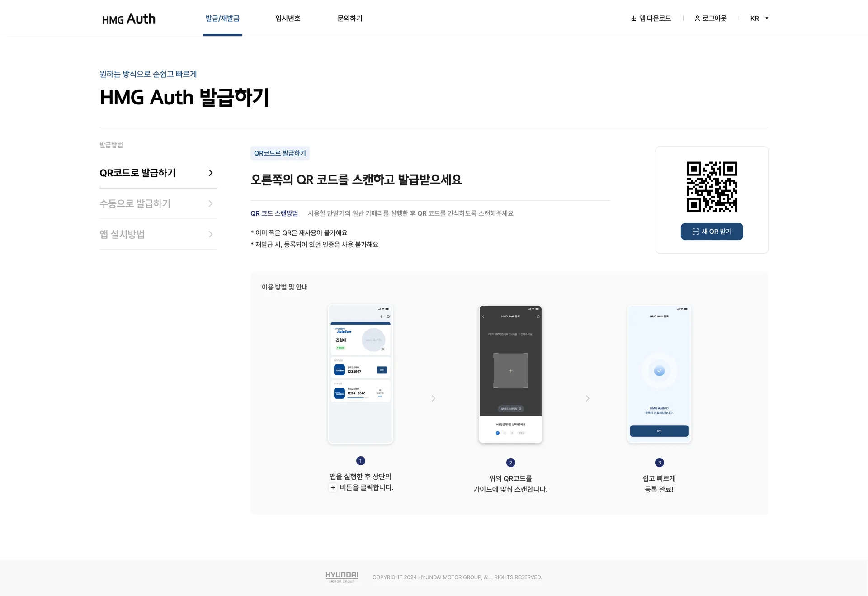Click step three registration complete phone screenshot
The width and height of the screenshot is (868, 596).
click(x=659, y=374)
